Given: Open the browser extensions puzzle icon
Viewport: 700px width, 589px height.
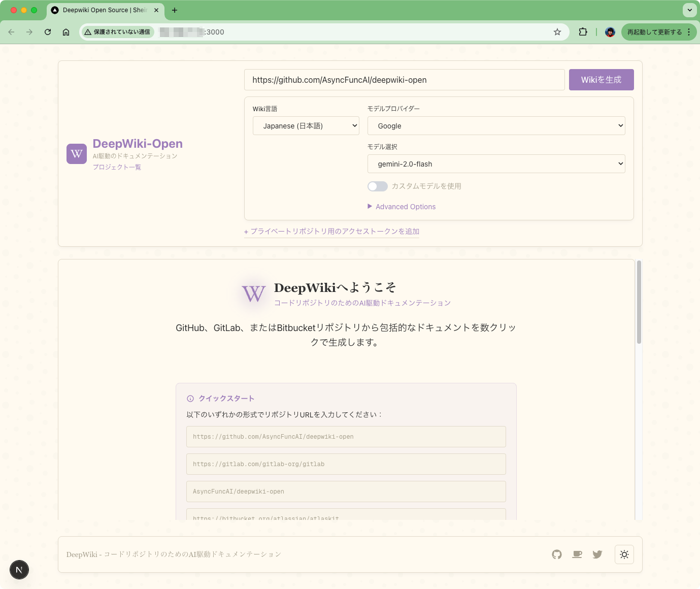Looking at the screenshot, I should [583, 32].
